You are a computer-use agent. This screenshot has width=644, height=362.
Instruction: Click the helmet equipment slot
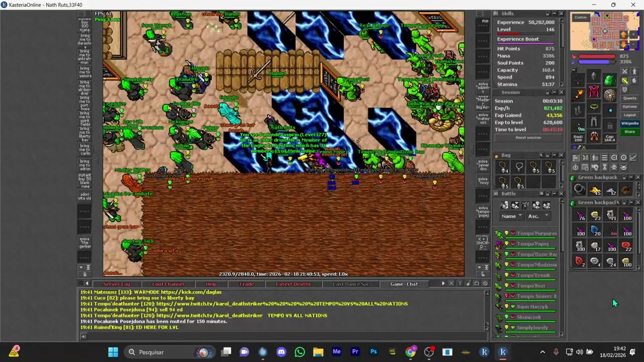click(594, 76)
